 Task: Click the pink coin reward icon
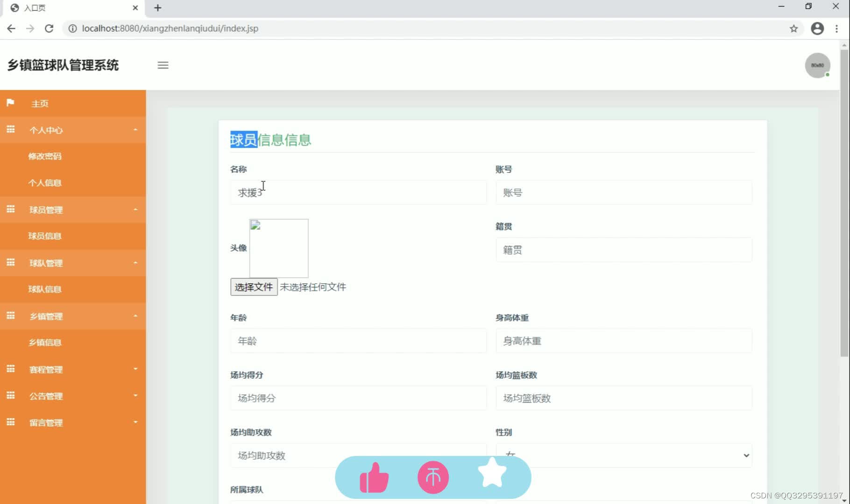pyautogui.click(x=433, y=477)
